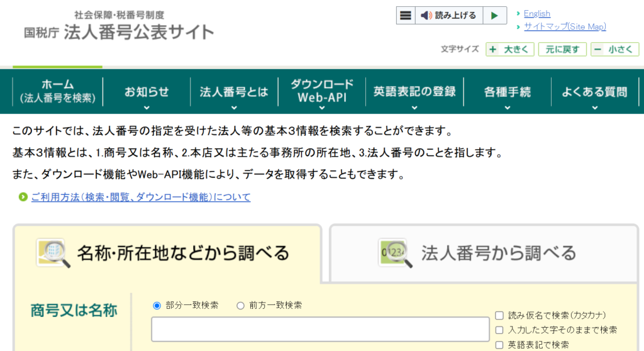The width and height of the screenshot is (644, 351).
Task: Select 前方一致検索 radio button
Action: coord(240,305)
